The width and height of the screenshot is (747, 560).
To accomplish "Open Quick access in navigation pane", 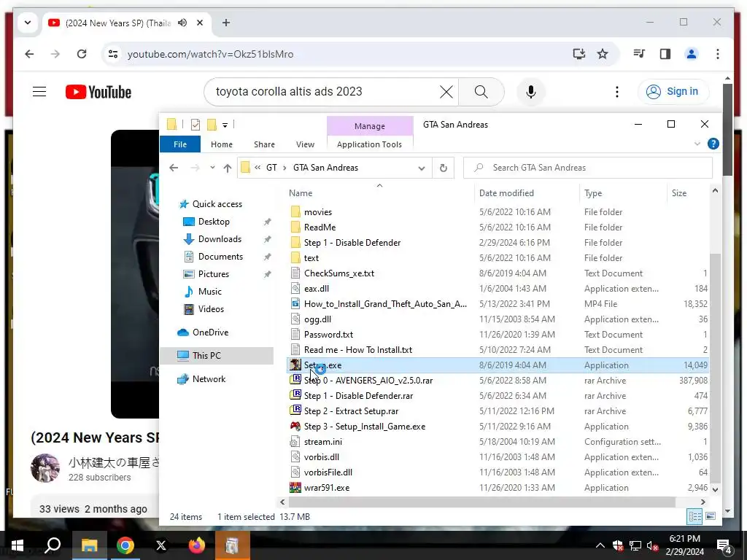I will pyautogui.click(x=217, y=204).
